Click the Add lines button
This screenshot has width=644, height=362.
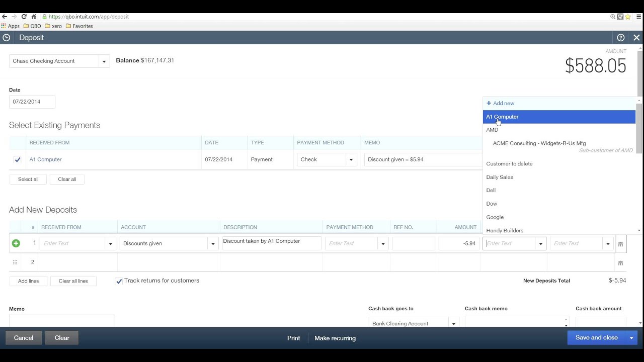click(28, 281)
